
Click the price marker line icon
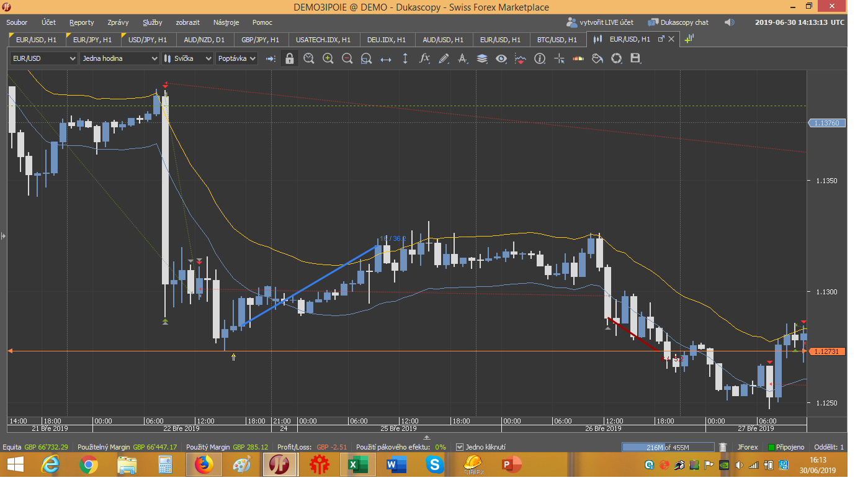coord(521,58)
